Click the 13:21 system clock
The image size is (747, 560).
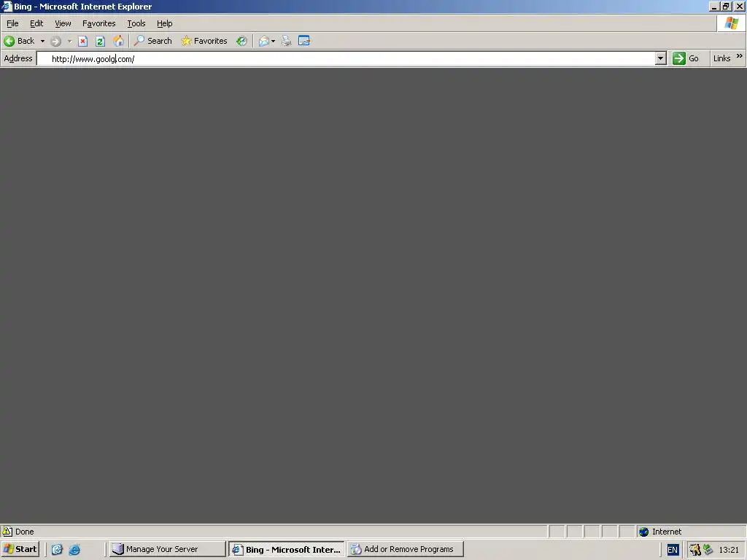point(729,550)
